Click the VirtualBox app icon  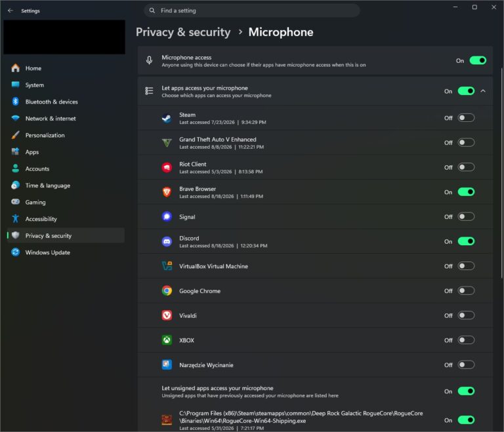click(x=167, y=266)
